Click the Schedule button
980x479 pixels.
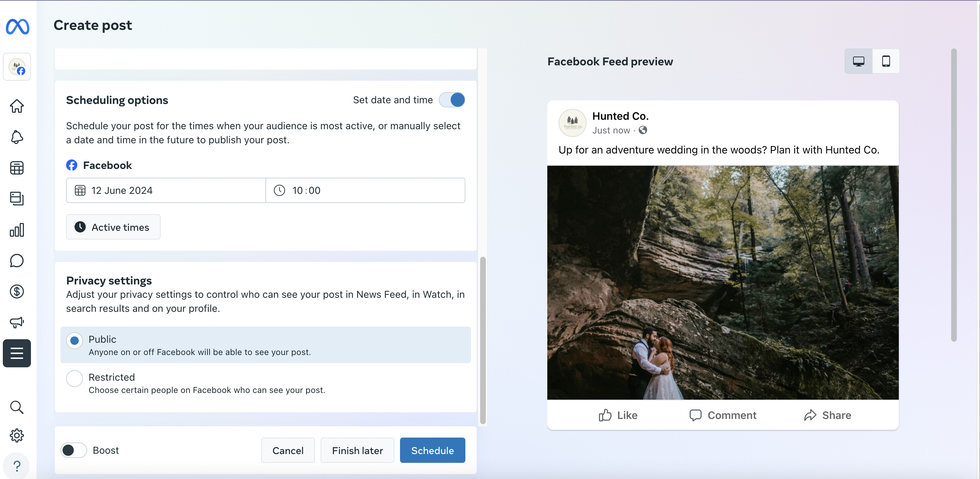point(432,451)
